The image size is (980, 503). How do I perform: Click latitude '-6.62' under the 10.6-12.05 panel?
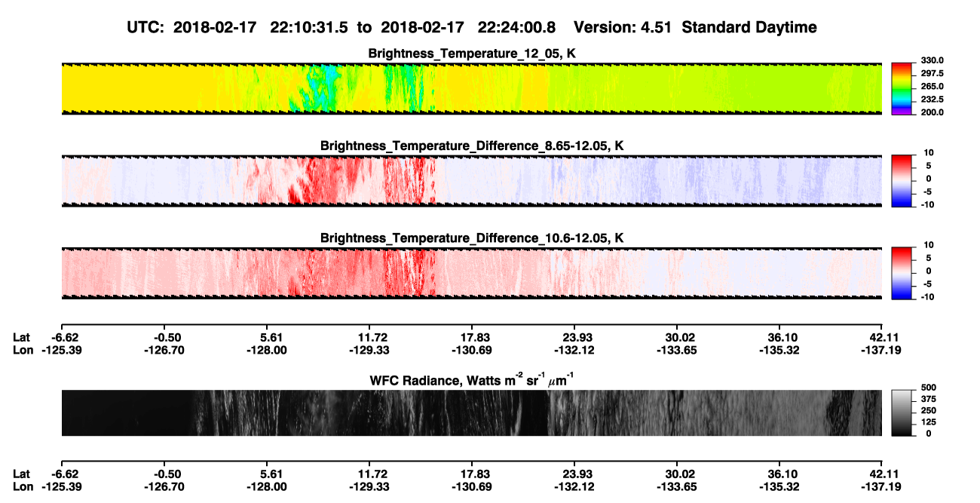tap(66, 337)
